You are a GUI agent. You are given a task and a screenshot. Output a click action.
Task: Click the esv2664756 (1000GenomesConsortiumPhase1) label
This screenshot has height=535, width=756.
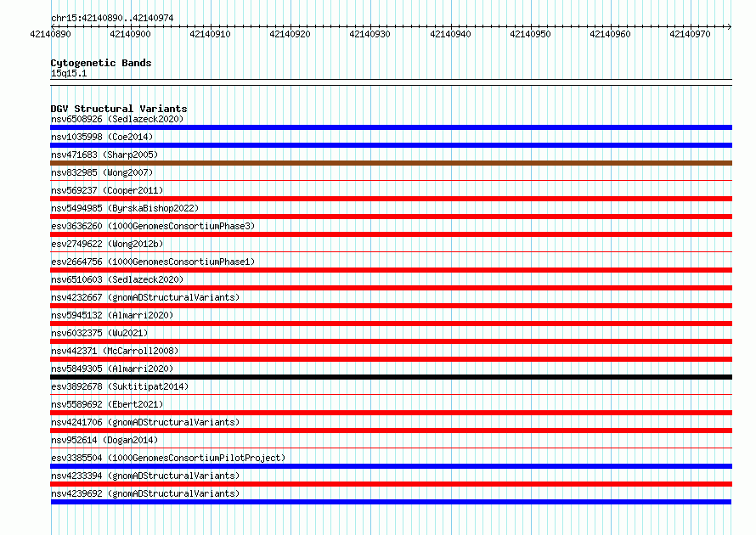153,262
